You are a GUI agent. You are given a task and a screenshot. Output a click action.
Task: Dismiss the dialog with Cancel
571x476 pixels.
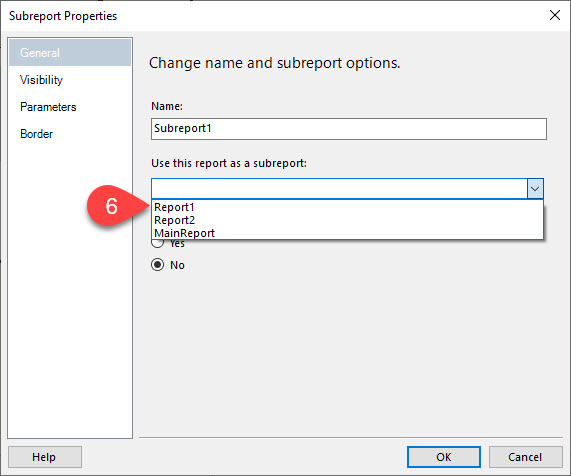click(x=525, y=457)
